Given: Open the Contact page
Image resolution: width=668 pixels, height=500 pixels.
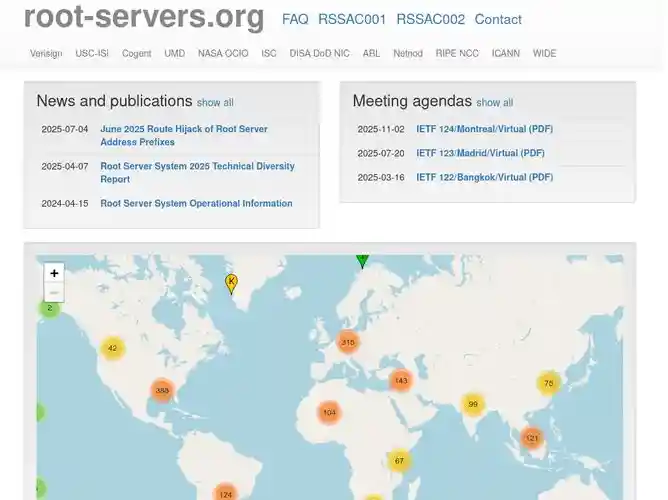Looking at the screenshot, I should click(x=498, y=19).
